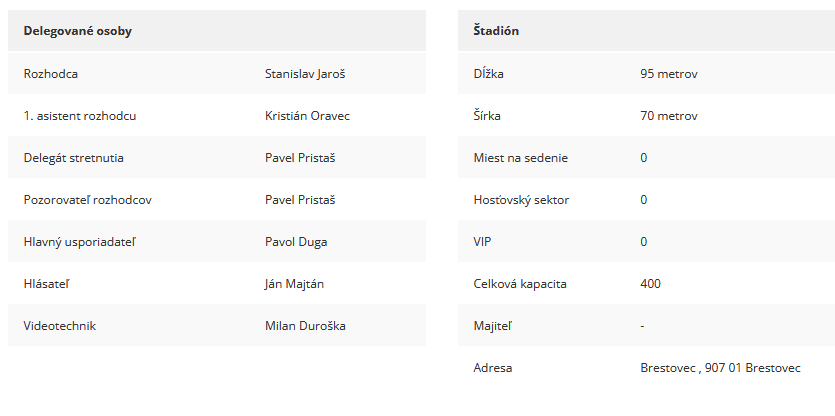Image resolution: width=835 pixels, height=416 pixels.
Task: Click the Hosťovský sektor label
Action: click(x=521, y=200)
